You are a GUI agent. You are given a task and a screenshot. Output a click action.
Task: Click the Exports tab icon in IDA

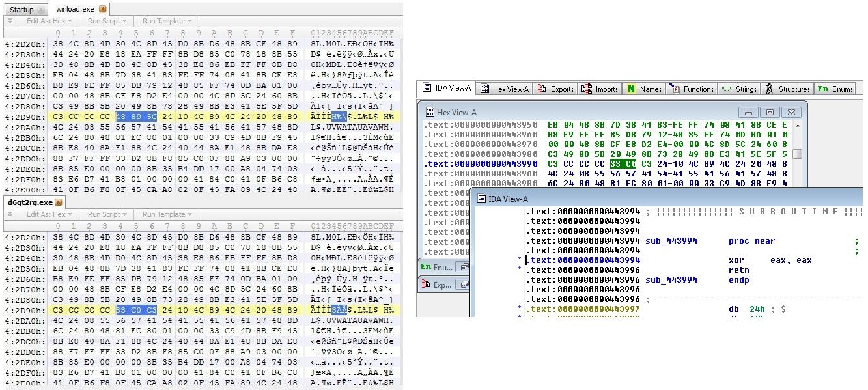(542, 89)
